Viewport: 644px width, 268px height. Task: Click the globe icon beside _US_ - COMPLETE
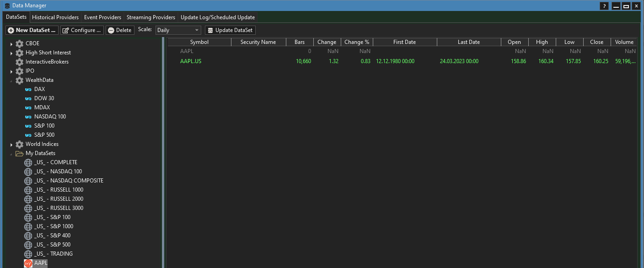pos(28,162)
